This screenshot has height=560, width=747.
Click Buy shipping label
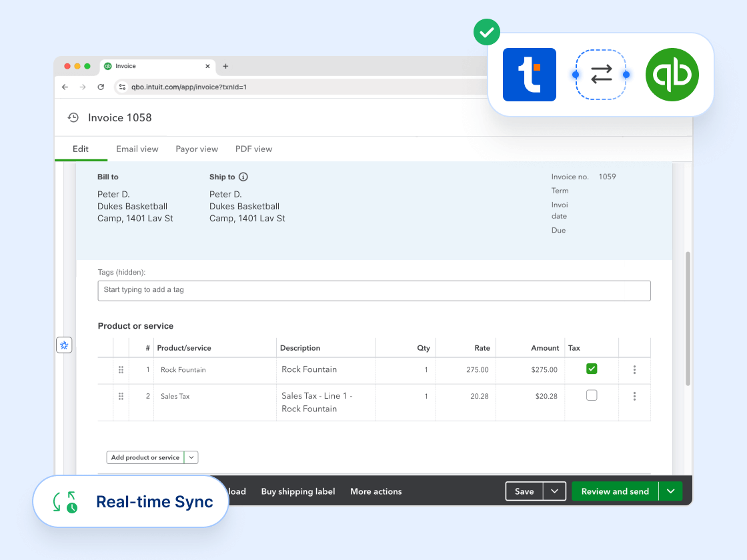(x=297, y=491)
